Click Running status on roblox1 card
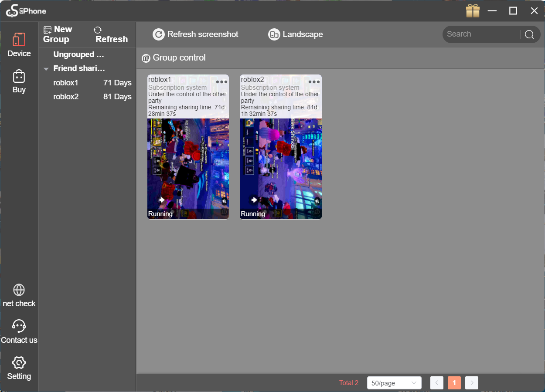The height and width of the screenshot is (392, 545). pyautogui.click(x=160, y=214)
